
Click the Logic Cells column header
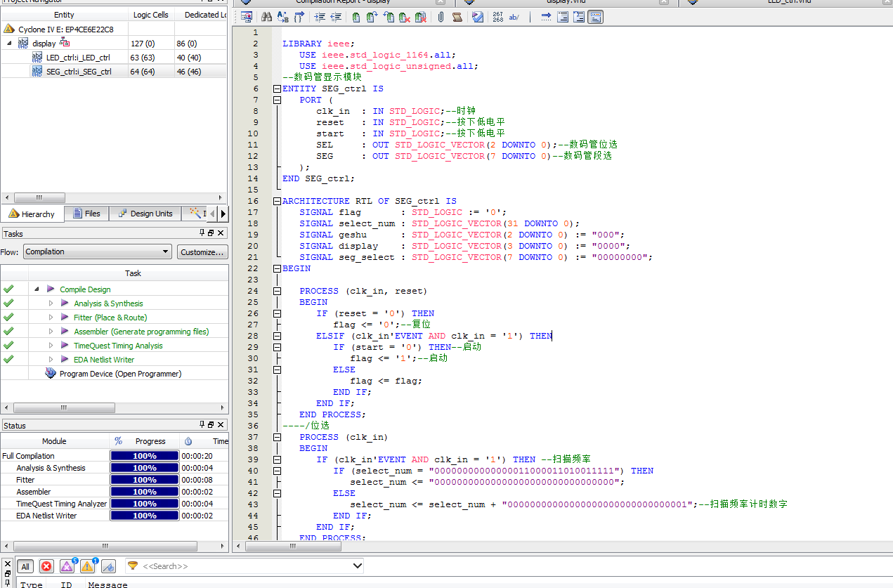(151, 15)
